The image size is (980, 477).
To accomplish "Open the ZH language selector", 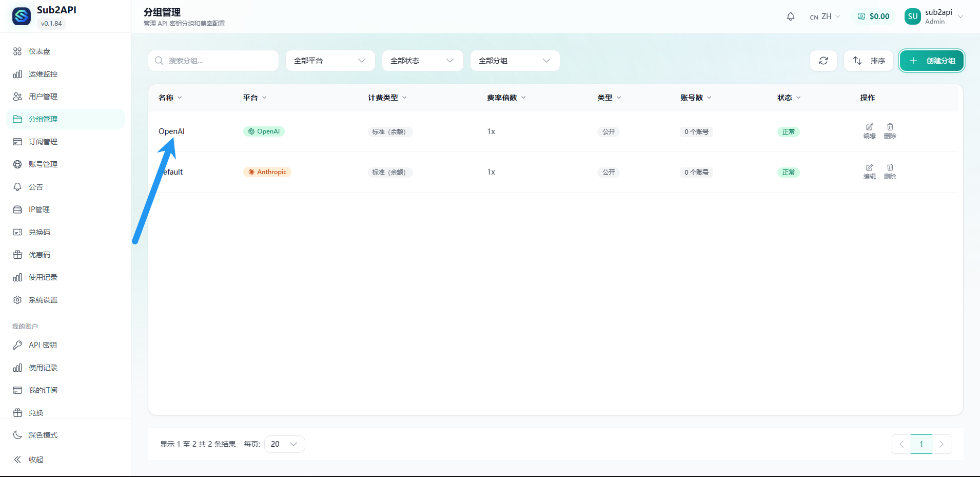I will click(825, 16).
